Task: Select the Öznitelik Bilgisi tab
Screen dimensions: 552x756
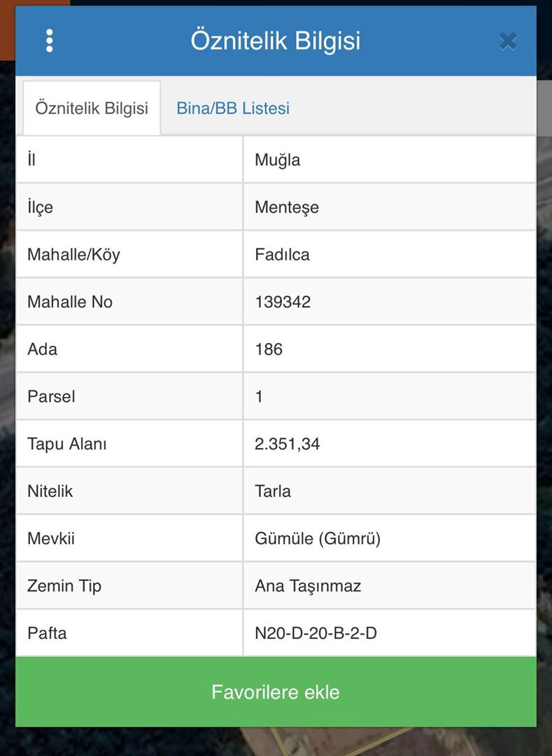Action: click(x=92, y=108)
